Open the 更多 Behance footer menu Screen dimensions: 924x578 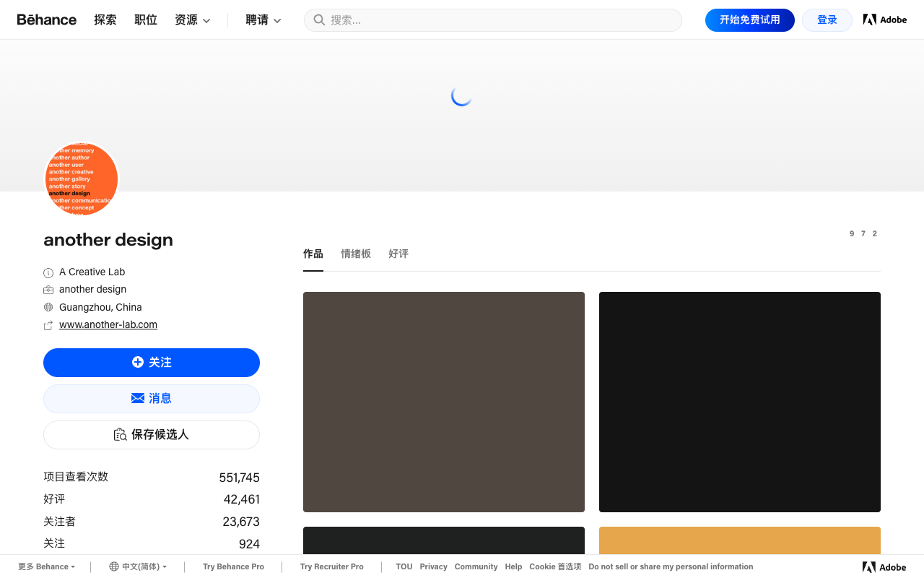pos(46,567)
